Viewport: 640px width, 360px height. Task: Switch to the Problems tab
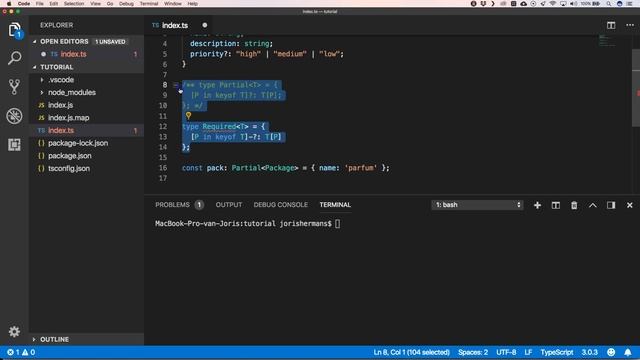[172, 205]
